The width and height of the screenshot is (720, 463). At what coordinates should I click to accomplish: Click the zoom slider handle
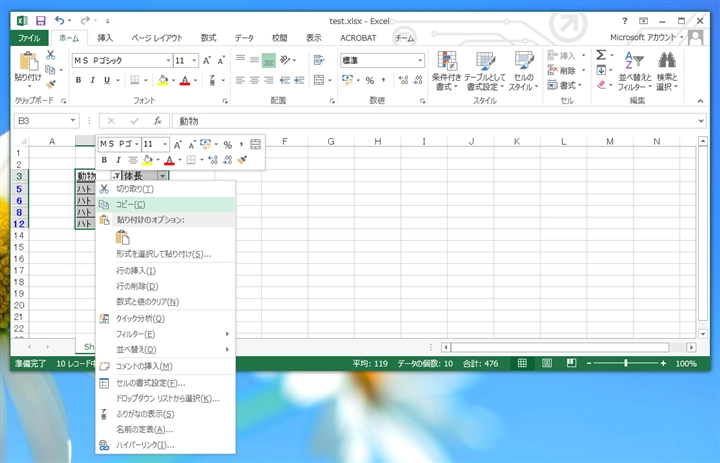(x=625, y=363)
